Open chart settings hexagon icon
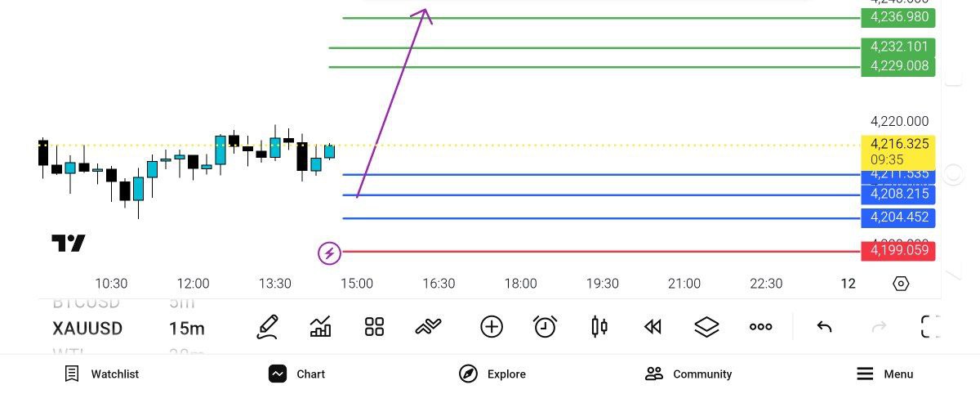The height and width of the screenshot is (394, 980). point(901,284)
